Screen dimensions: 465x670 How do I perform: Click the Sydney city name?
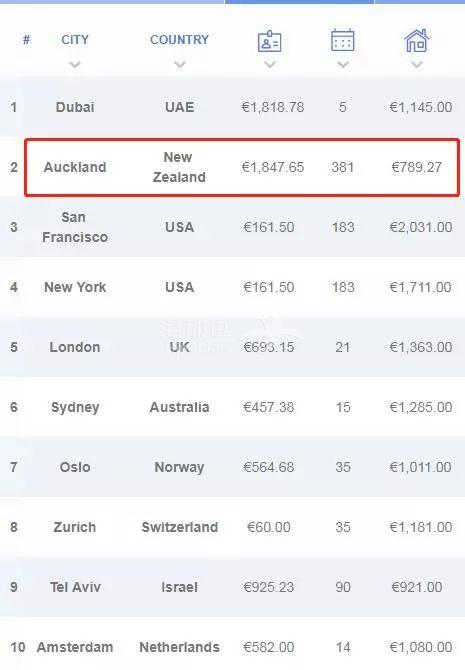(x=75, y=407)
